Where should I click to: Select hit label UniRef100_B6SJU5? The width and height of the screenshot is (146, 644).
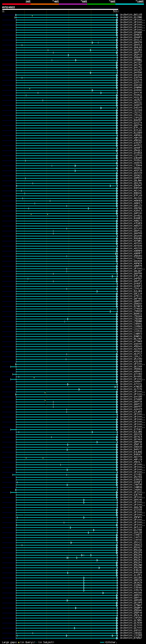[x=131, y=15]
